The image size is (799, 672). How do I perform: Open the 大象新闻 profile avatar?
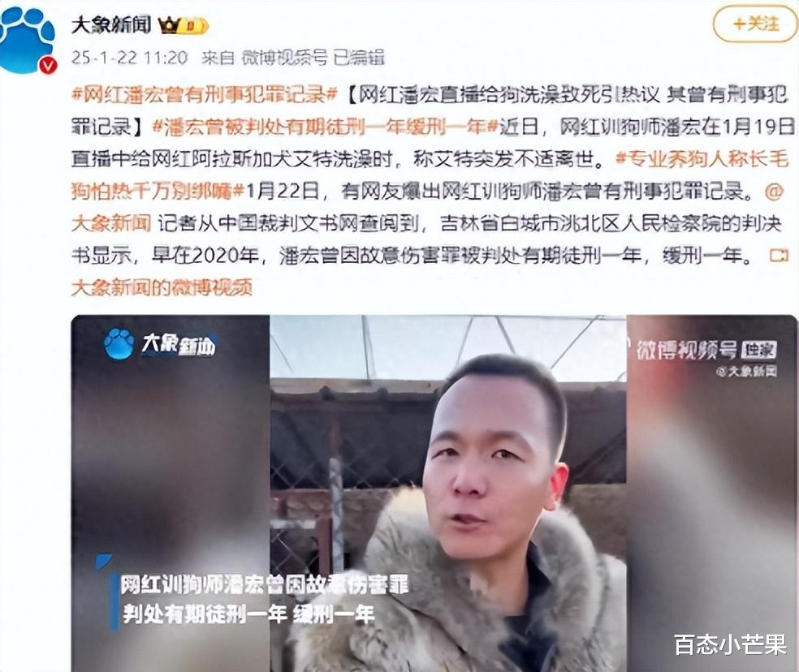tap(27, 40)
